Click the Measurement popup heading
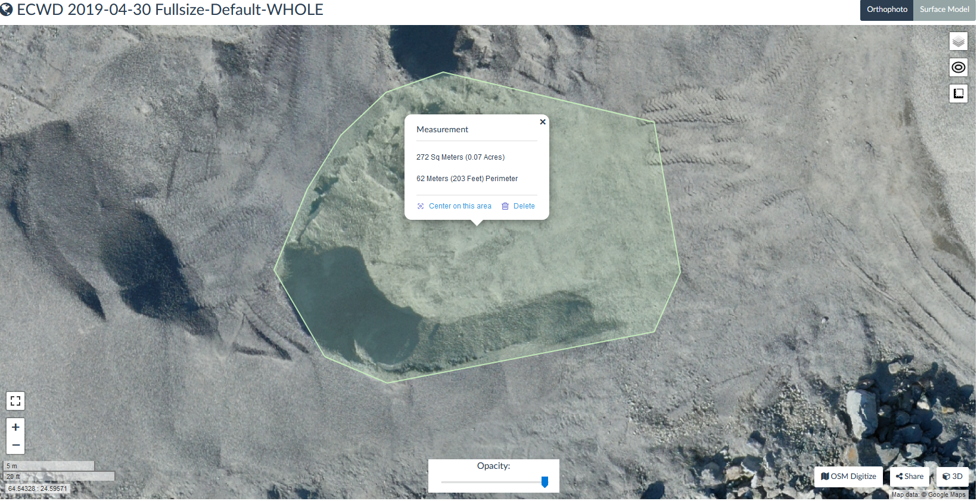 (x=442, y=129)
